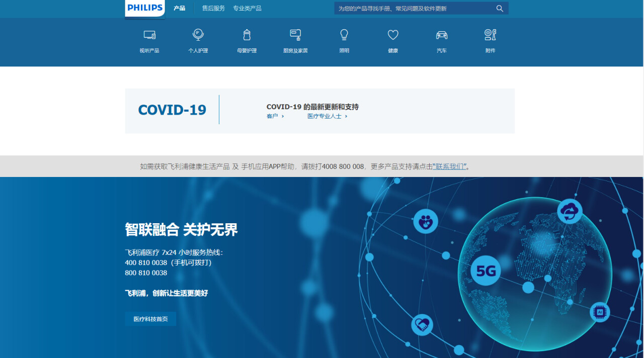Click the COVID-19 banner heading
The height and width of the screenshot is (358, 644).
172,110
